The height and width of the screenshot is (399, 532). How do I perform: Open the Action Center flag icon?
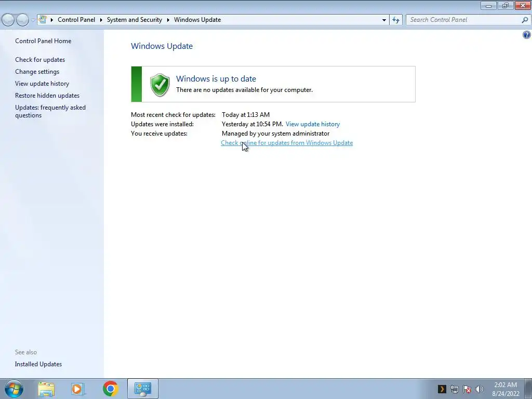coord(467,389)
